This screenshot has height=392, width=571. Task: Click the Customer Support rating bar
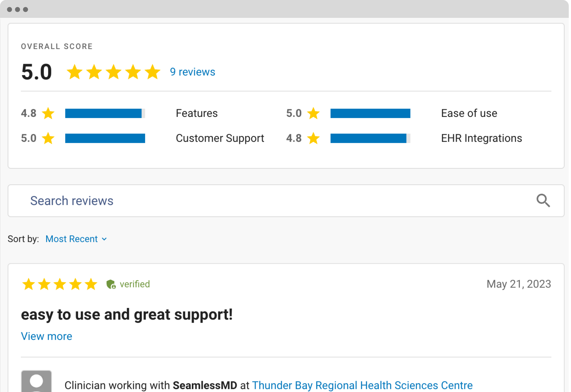click(x=105, y=138)
